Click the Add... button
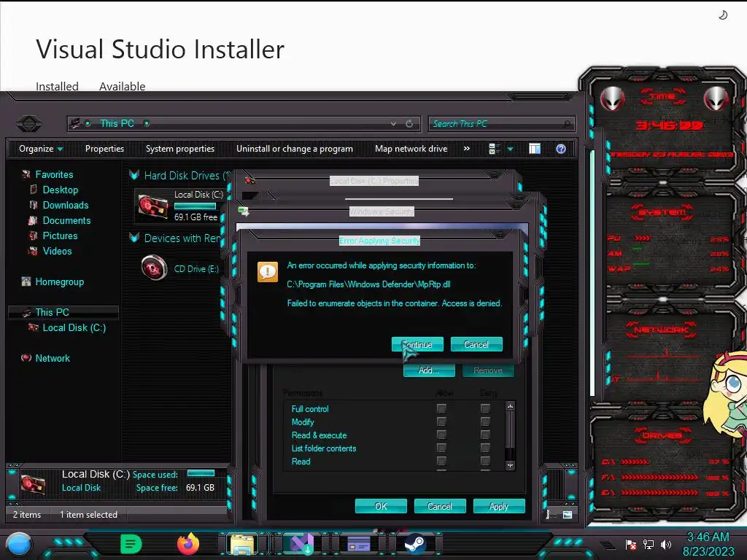 pyautogui.click(x=429, y=370)
